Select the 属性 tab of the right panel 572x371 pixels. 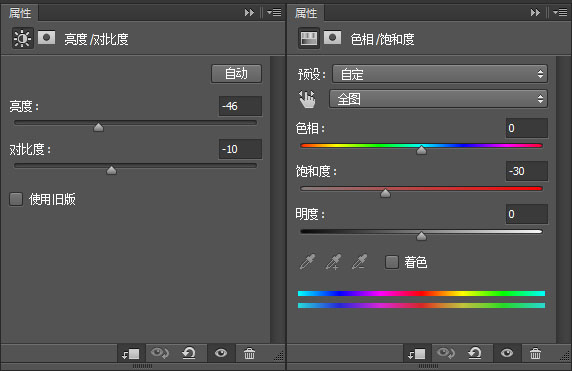coord(306,13)
